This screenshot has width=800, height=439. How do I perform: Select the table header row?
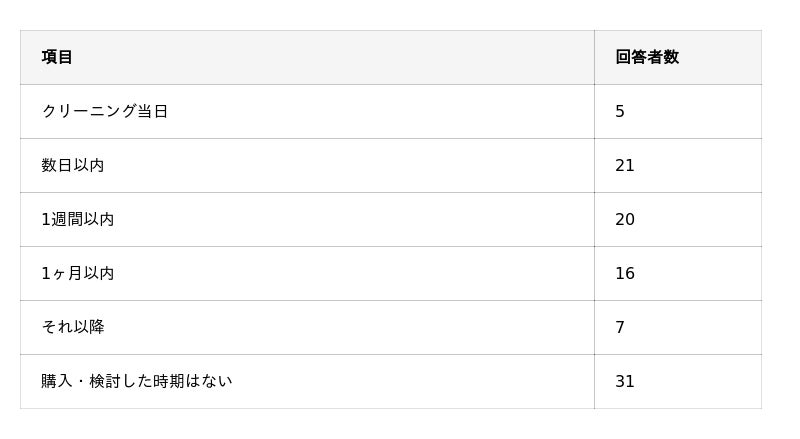tap(390, 57)
